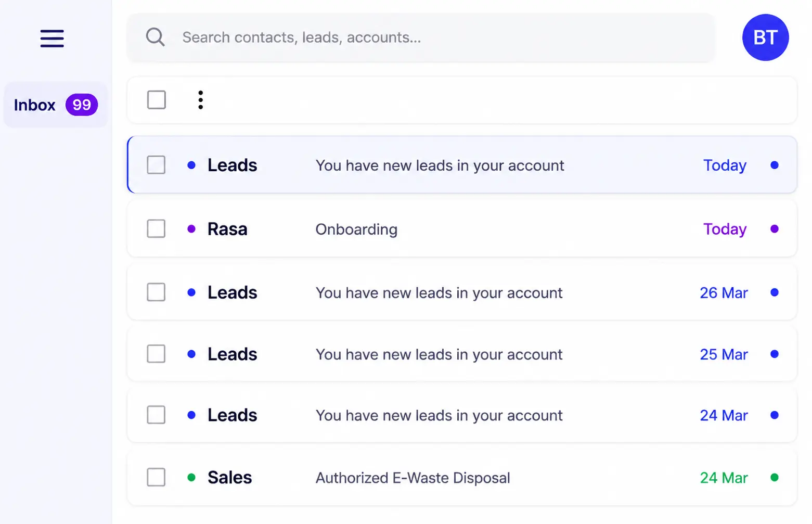Click the green status dot beside Sales
The image size is (812, 524).
[191, 477]
